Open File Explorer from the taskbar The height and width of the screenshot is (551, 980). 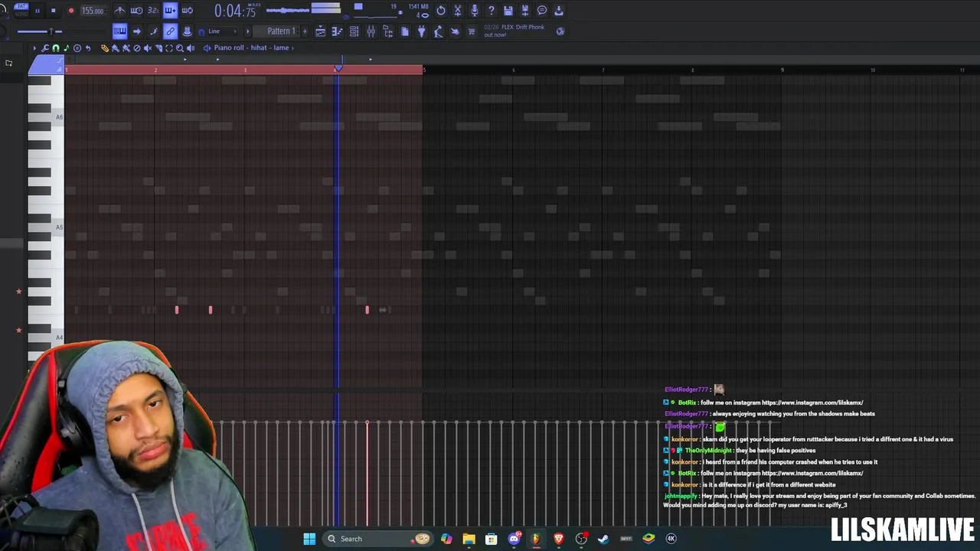[469, 539]
